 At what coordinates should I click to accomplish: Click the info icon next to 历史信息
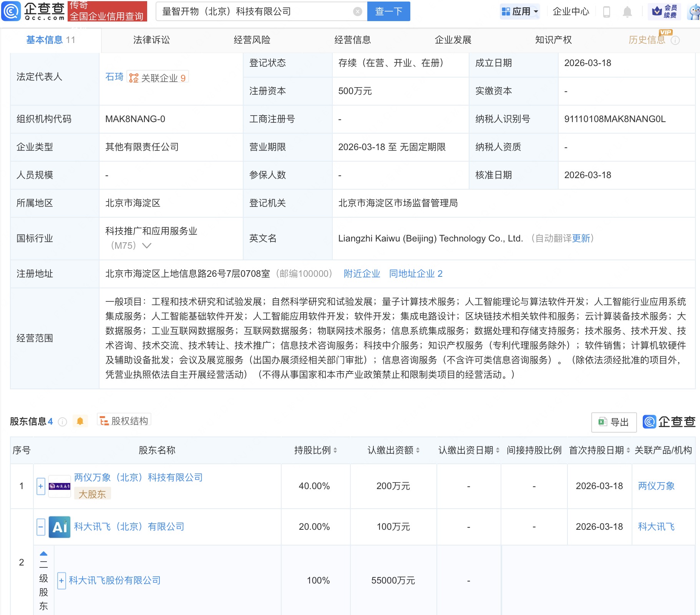[675, 40]
